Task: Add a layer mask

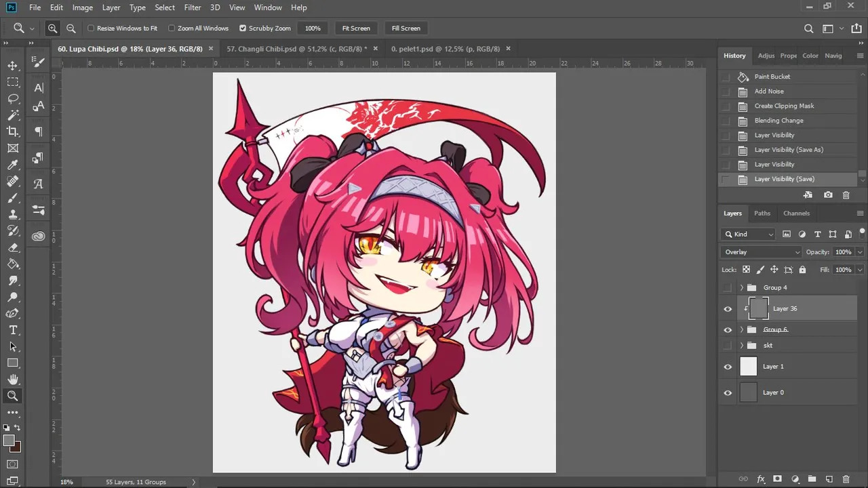Action: 778,479
